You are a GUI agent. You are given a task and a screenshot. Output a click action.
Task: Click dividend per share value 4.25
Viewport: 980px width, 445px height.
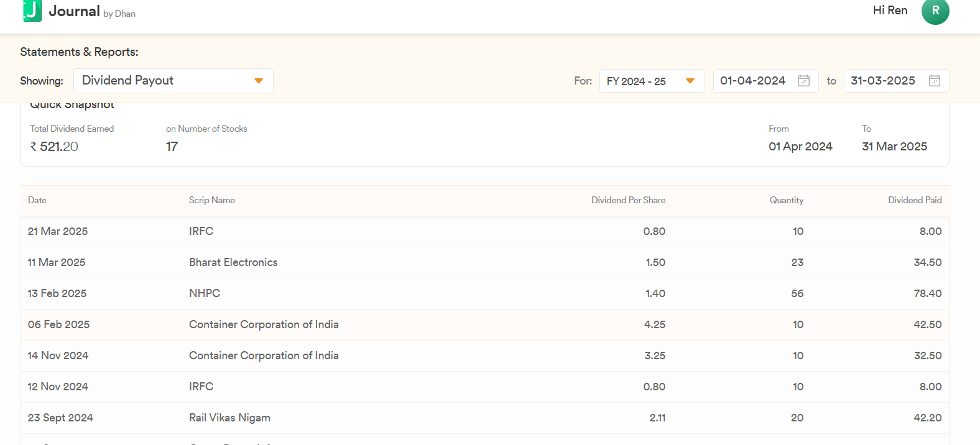pos(655,324)
